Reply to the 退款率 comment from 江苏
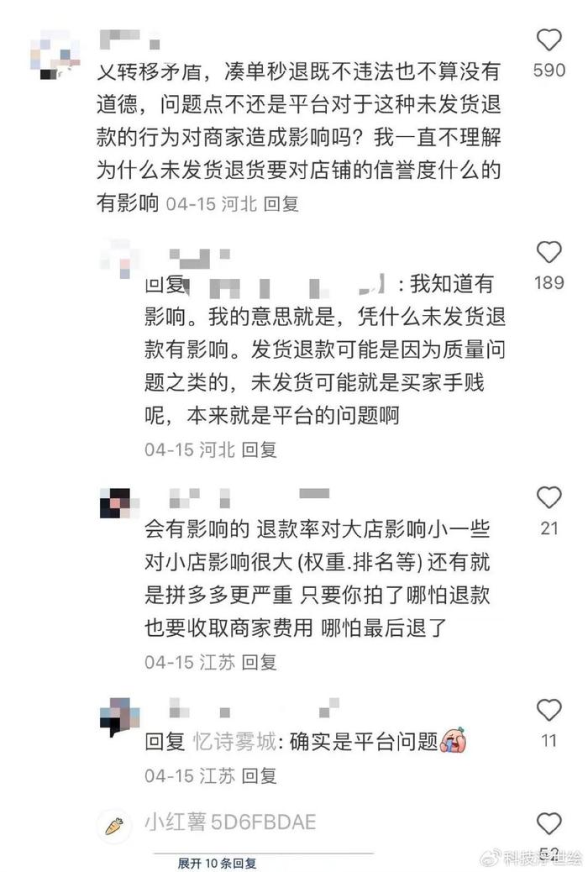This screenshot has height=872, width=588. pyautogui.click(x=260, y=662)
